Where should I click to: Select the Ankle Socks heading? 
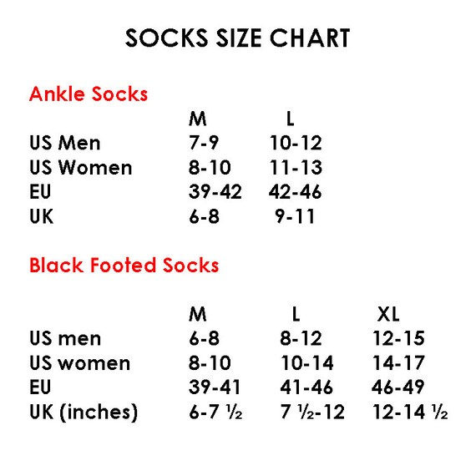point(89,94)
